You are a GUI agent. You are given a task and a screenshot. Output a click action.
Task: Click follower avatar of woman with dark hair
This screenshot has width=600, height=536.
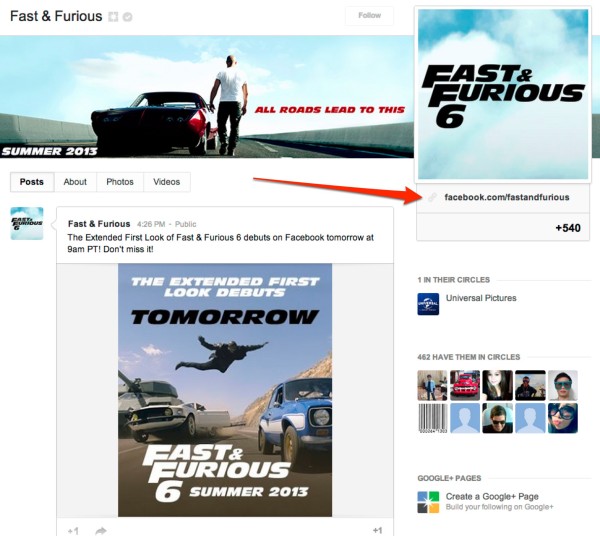tap(497, 385)
